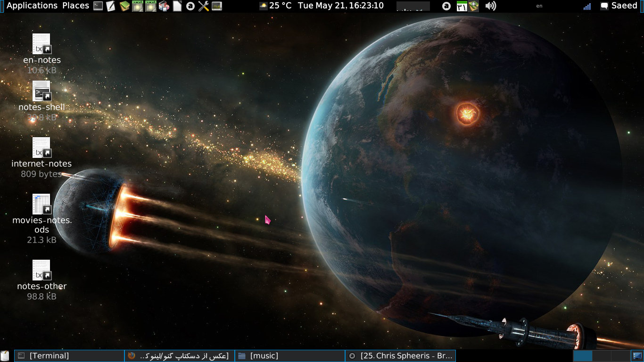
Task: Click the clock showing Tue May 21
Action: pos(341,6)
